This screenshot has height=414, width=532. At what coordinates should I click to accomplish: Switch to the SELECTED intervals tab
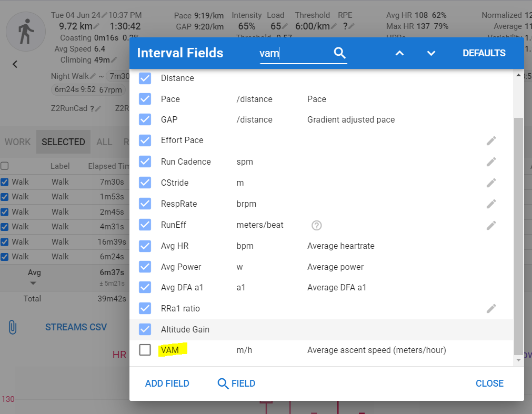pyautogui.click(x=64, y=142)
